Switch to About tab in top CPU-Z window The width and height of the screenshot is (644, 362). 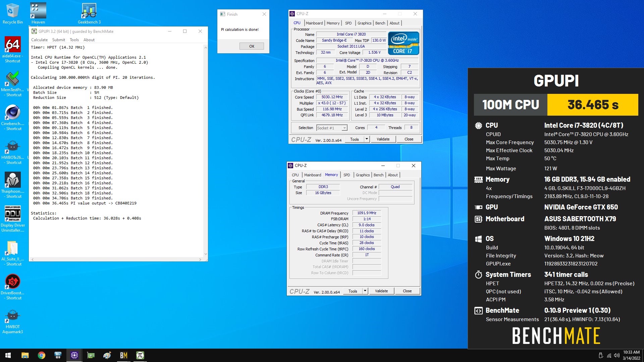[x=394, y=23]
